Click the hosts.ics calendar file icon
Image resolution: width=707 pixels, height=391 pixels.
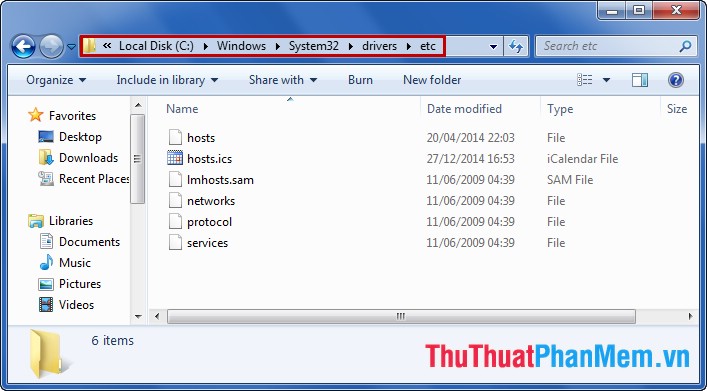click(175, 158)
